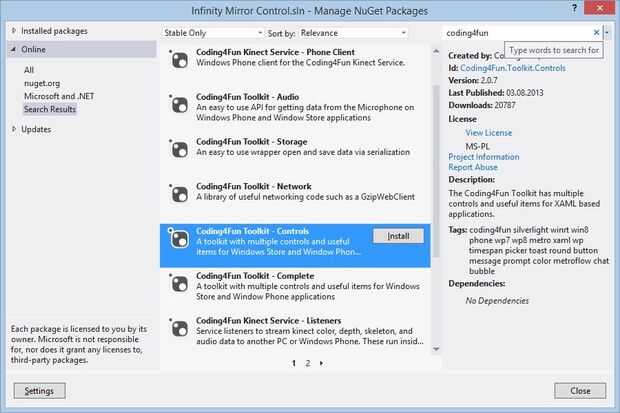Click the Report Abuse link

pos(473,167)
